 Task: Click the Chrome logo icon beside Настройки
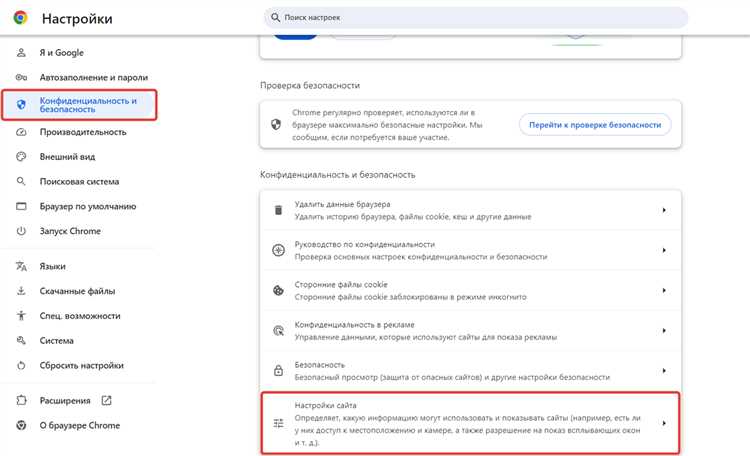[20, 18]
